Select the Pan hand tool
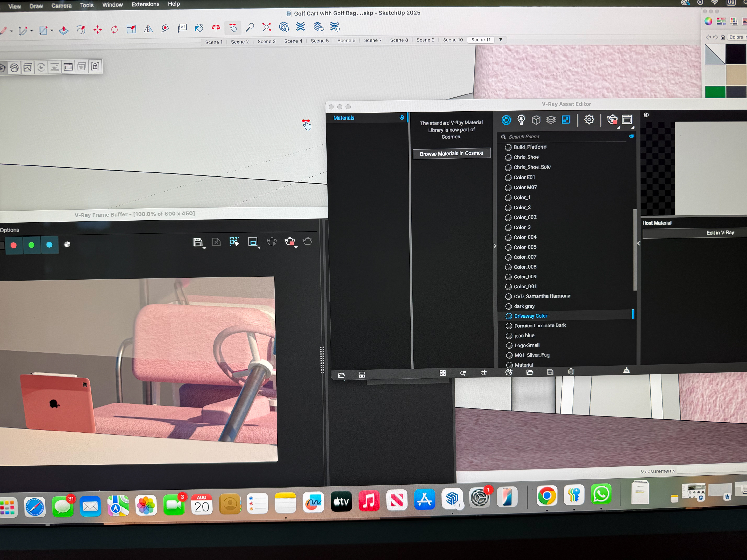 (233, 28)
